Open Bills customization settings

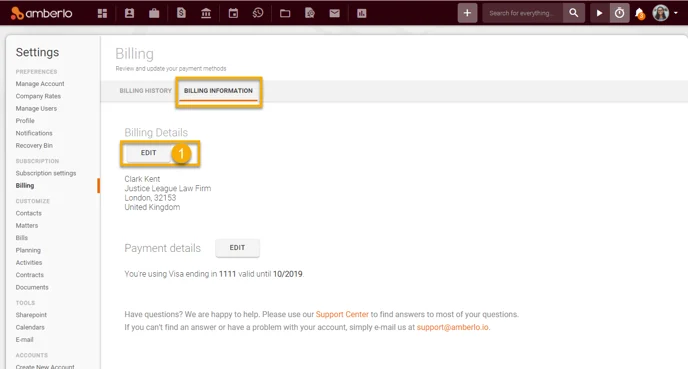(22, 238)
